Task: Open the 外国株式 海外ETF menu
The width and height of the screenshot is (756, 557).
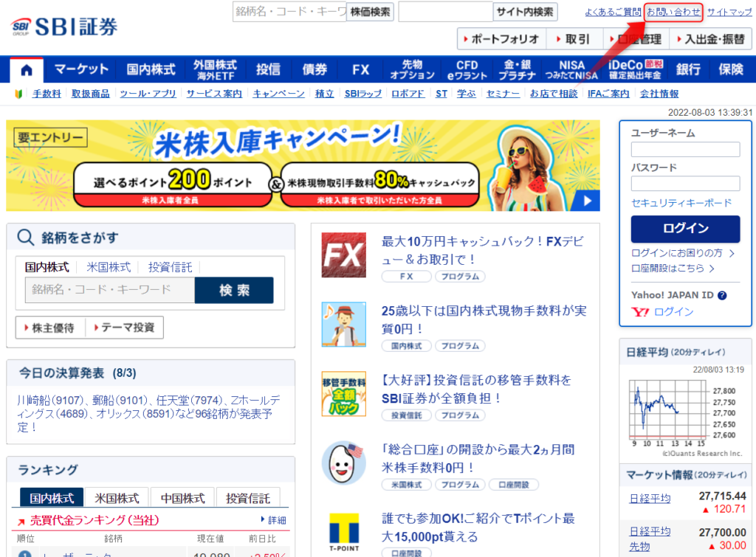Action: [x=215, y=70]
